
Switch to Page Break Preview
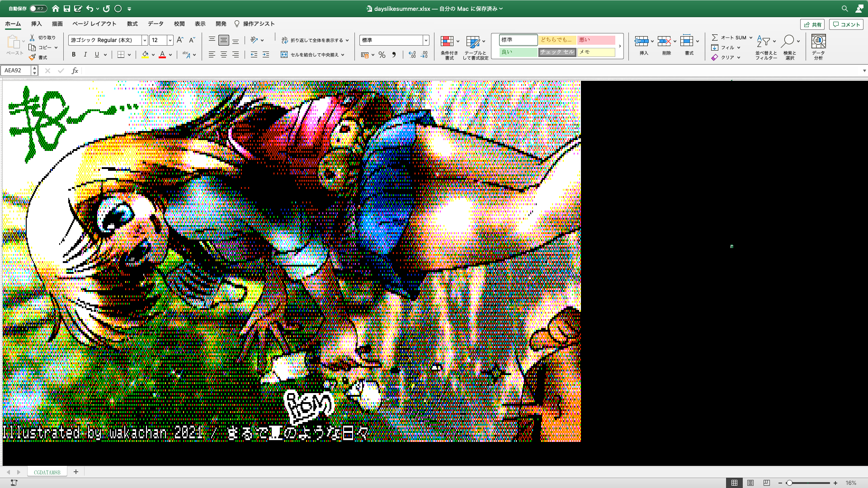[766, 483]
